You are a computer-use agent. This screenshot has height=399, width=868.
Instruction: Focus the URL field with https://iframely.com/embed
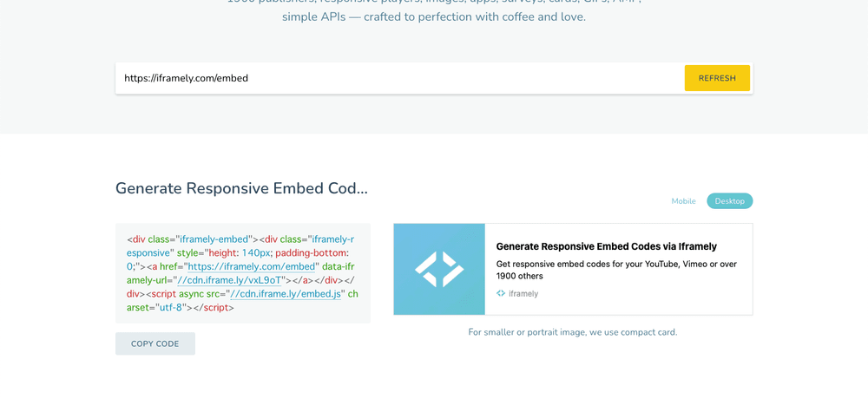(398, 78)
